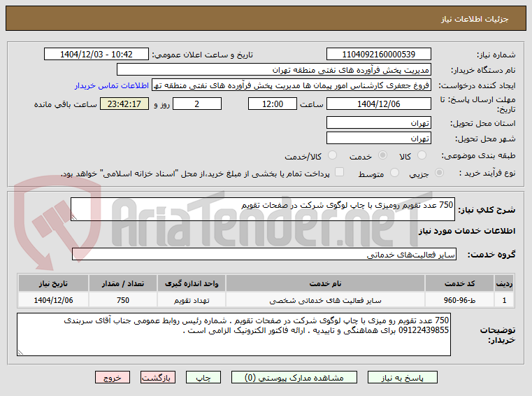Toggle the اسناد خزانه اسلامی payment checkbox

(x=339, y=172)
